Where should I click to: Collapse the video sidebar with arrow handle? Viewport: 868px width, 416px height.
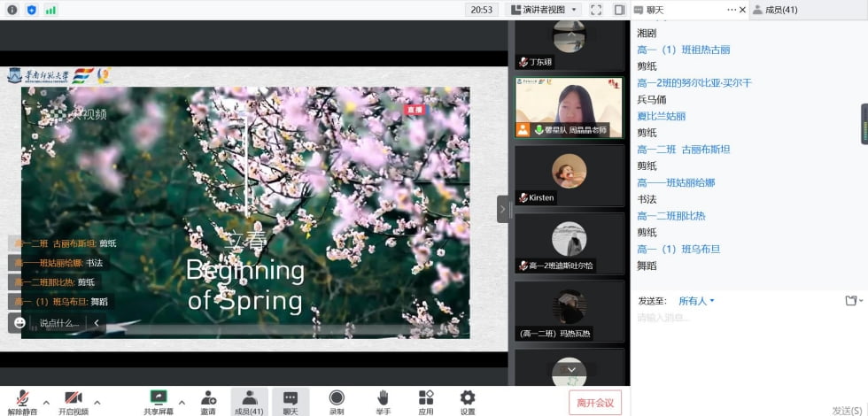tap(502, 209)
